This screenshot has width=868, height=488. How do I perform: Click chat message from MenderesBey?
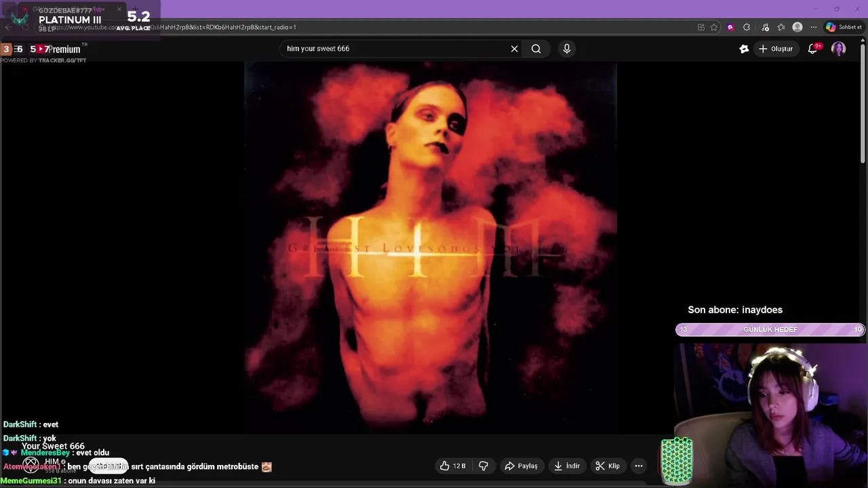(56, 453)
